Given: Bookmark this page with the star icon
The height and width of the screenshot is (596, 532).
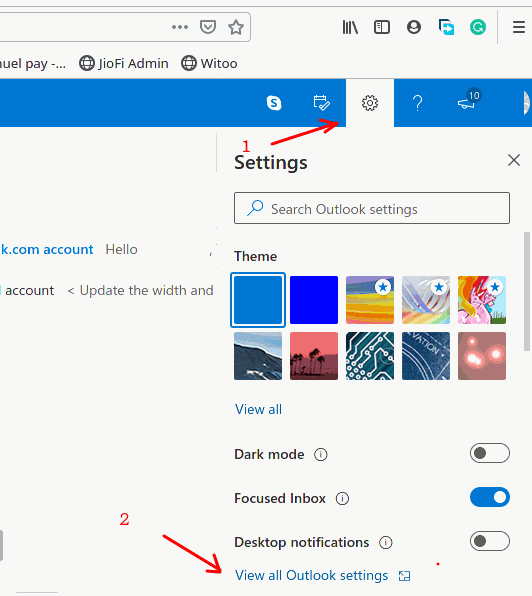Looking at the screenshot, I should point(236,27).
